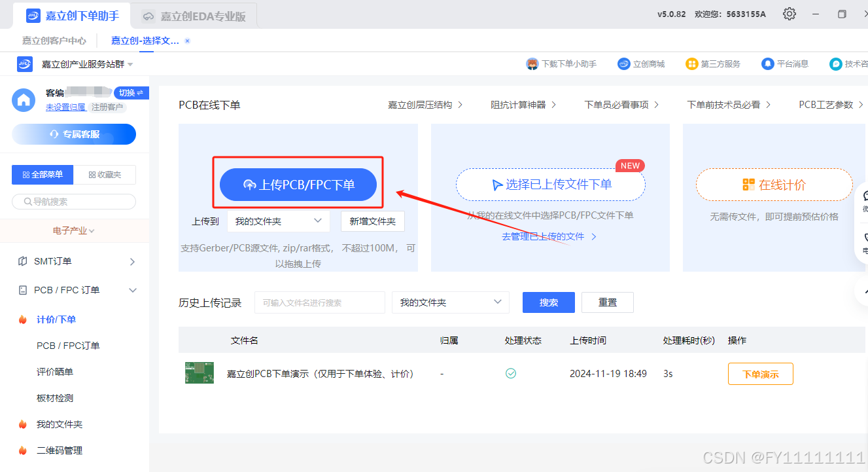Image resolution: width=868 pixels, height=472 pixels.
Task: Focus the file name search field
Action: point(320,302)
